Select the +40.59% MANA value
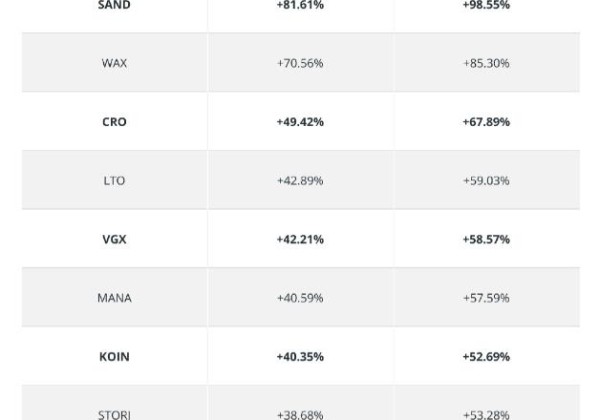 [300, 298]
